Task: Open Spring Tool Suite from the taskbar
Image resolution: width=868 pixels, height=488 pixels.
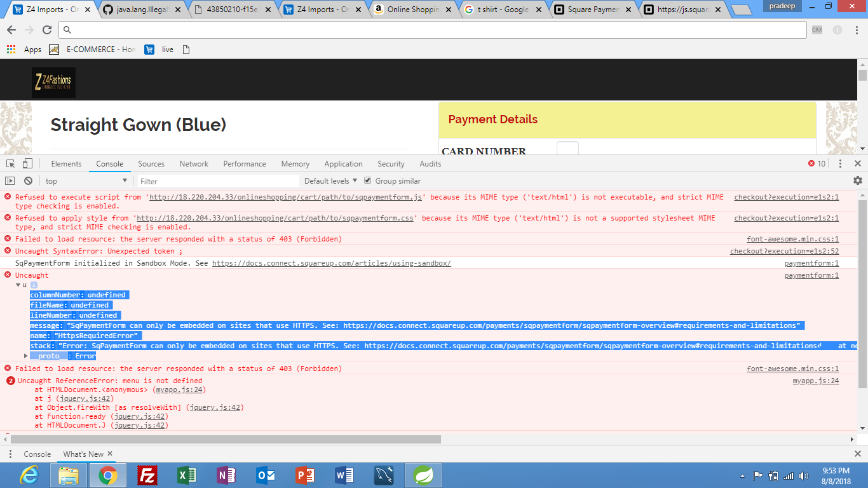Action: point(423,475)
